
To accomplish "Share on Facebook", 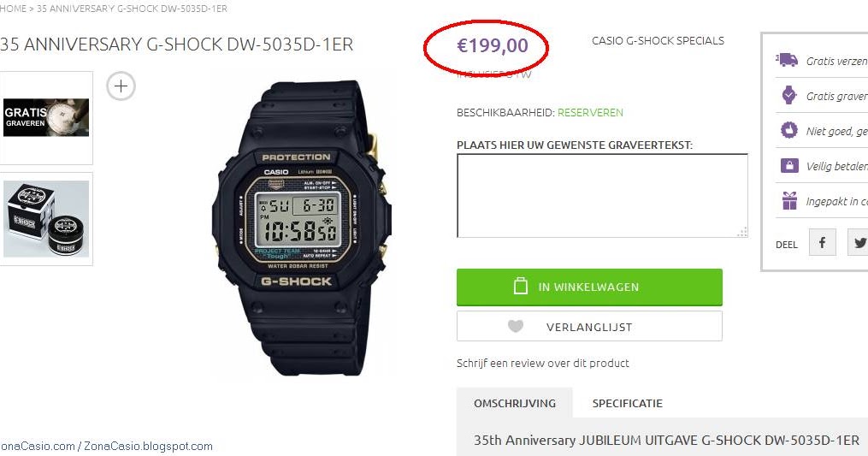I will pyautogui.click(x=823, y=242).
